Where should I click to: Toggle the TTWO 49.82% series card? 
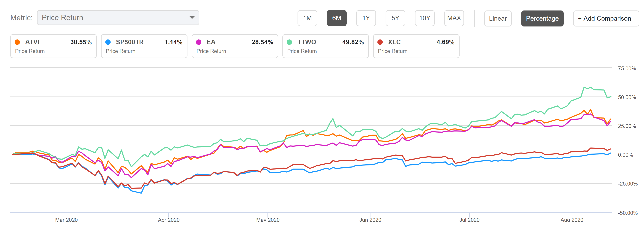click(325, 46)
